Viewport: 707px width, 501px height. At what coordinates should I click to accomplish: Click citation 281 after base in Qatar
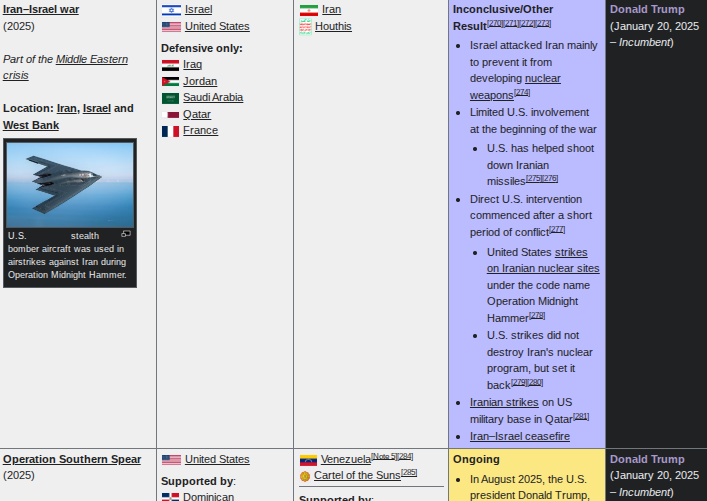[x=581, y=417]
